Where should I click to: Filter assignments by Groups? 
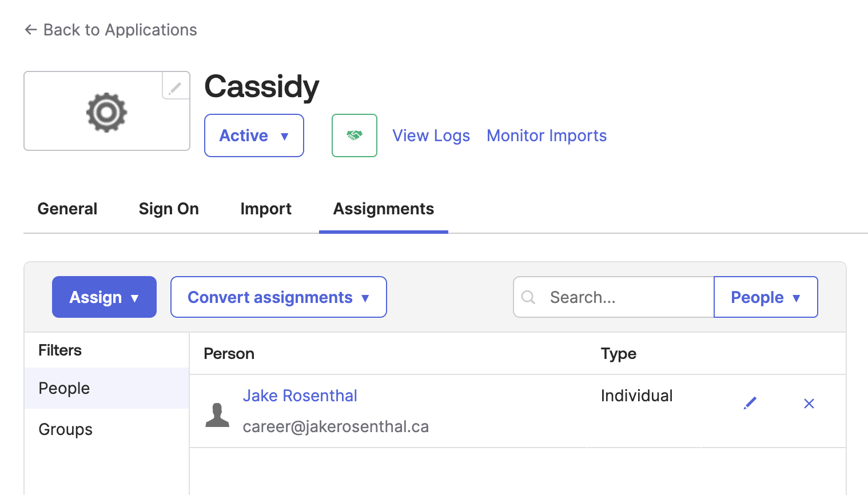(x=65, y=429)
